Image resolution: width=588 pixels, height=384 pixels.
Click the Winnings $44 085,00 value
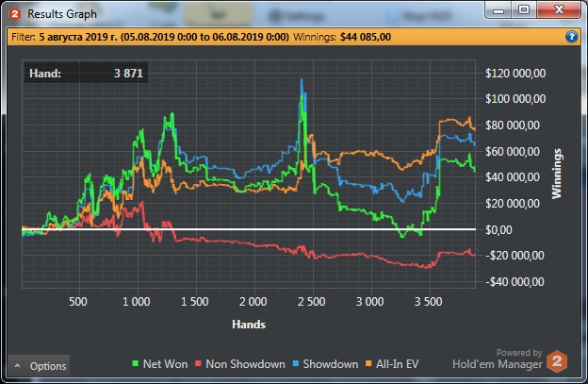tap(366, 37)
